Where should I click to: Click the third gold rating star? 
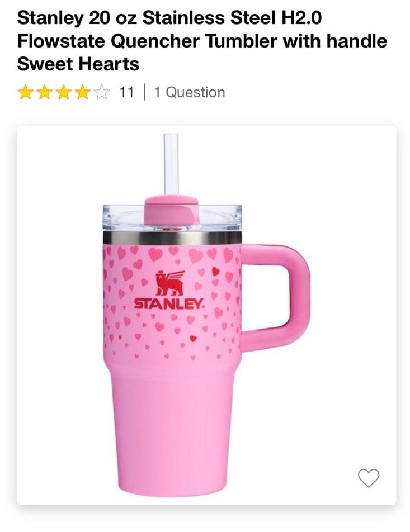[64, 92]
